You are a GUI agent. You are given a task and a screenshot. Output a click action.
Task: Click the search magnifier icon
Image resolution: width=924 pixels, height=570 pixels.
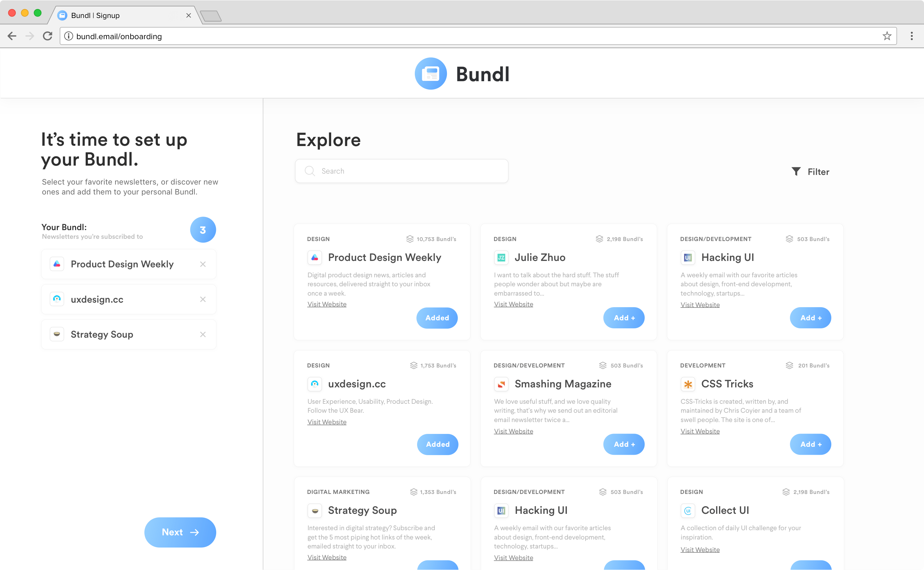tap(310, 171)
